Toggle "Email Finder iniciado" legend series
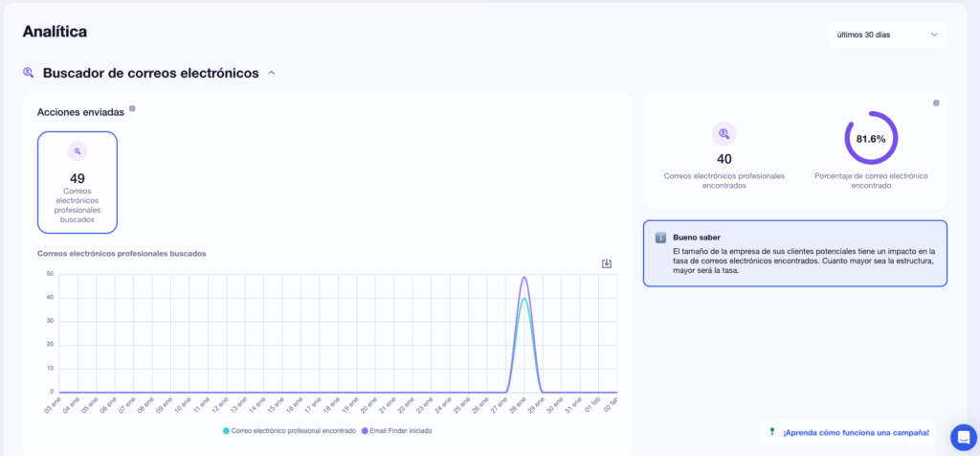The image size is (980, 456). 396,431
